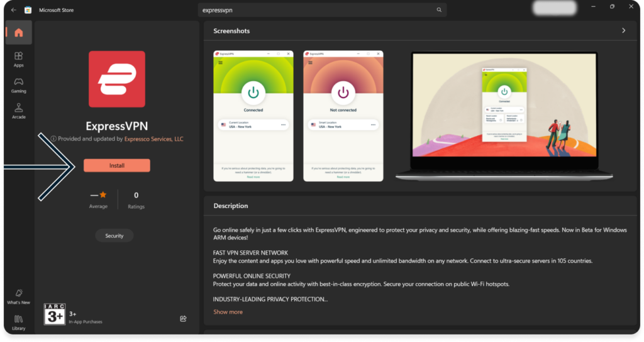The height and width of the screenshot is (342, 644).
Task: Go to the Gaming section
Action: (19, 85)
